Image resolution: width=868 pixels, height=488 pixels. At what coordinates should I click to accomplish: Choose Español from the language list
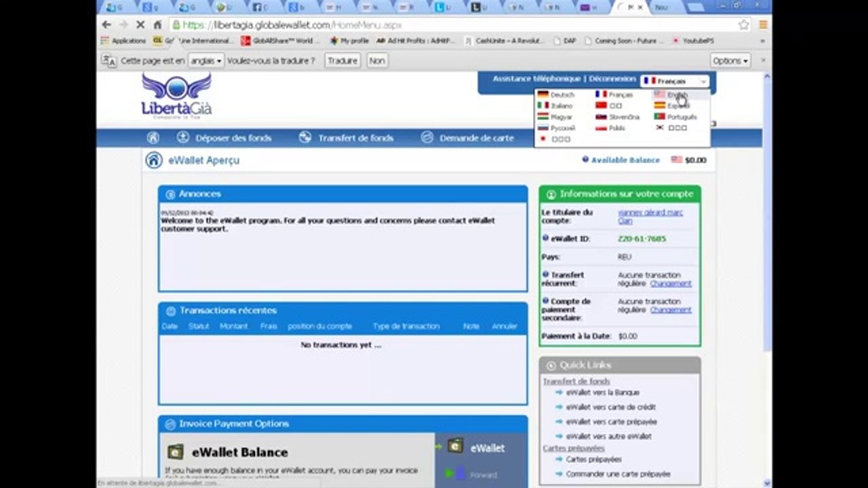671,106
